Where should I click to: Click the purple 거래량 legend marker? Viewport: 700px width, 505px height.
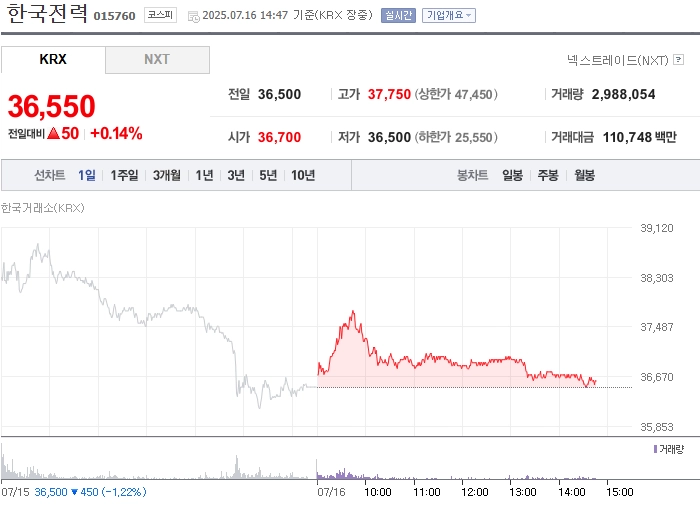[x=655, y=449]
